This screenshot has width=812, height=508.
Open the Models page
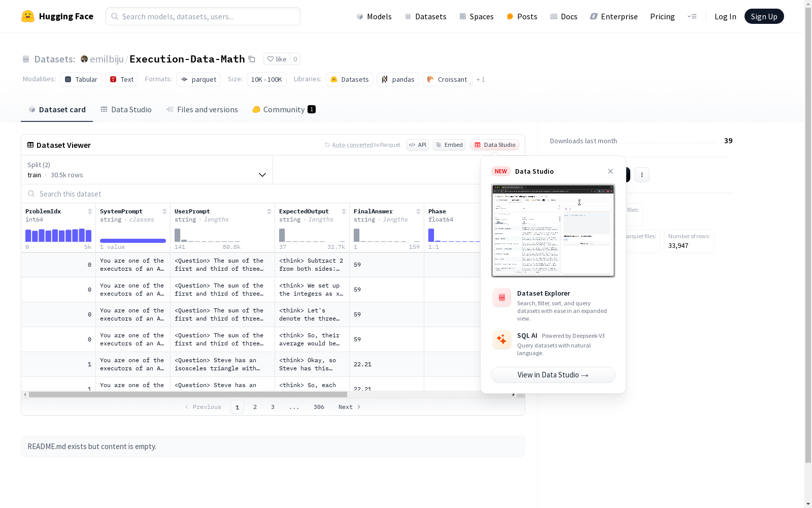[x=374, y=16]
